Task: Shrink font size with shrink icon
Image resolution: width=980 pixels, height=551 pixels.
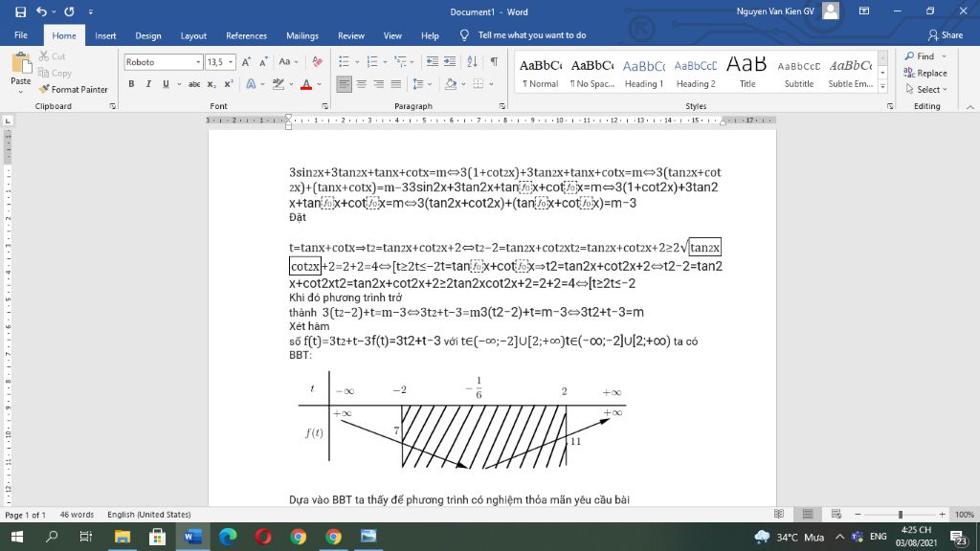Action: point(263,62)
